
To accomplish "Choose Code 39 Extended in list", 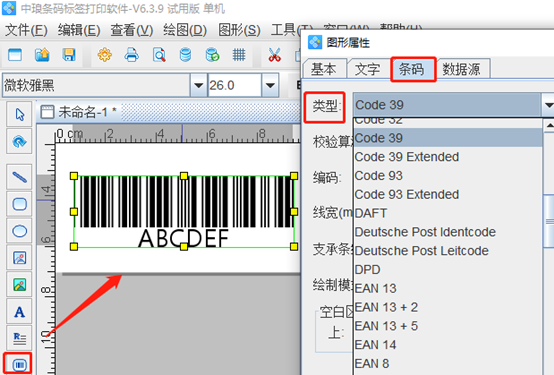I will click(x=448, y=157).
